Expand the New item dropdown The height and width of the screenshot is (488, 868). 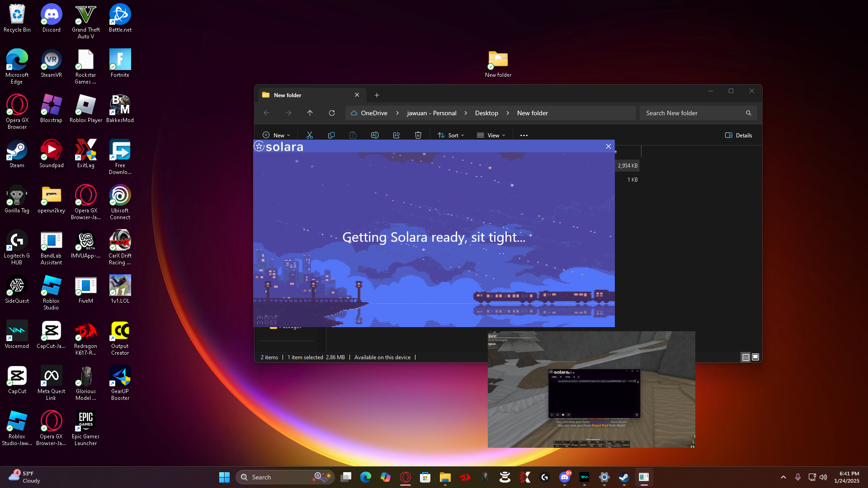(276, 135)
